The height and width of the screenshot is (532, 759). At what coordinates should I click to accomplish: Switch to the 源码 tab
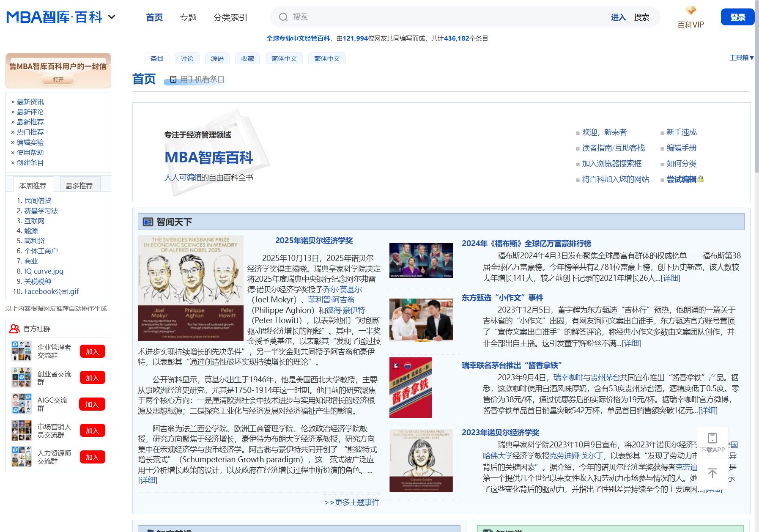pyautogui.click(x=217, y=58)
